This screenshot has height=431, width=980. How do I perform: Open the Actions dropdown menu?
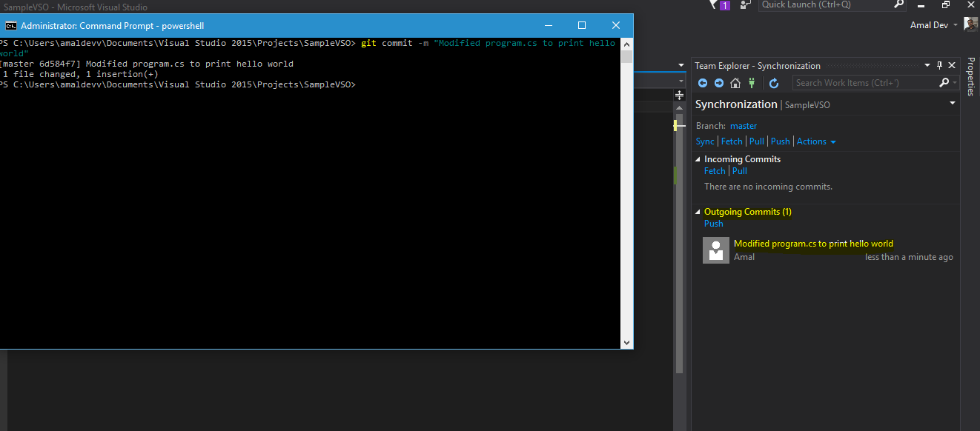coord(816,141)
